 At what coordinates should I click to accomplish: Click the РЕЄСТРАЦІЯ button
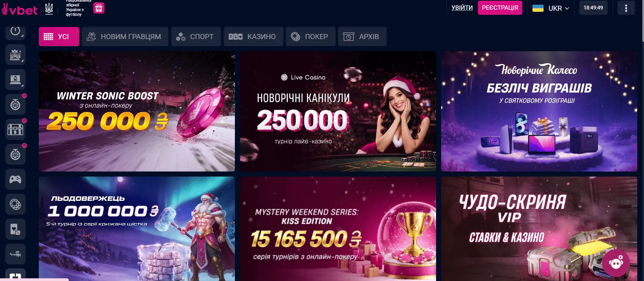coord(500,8)
